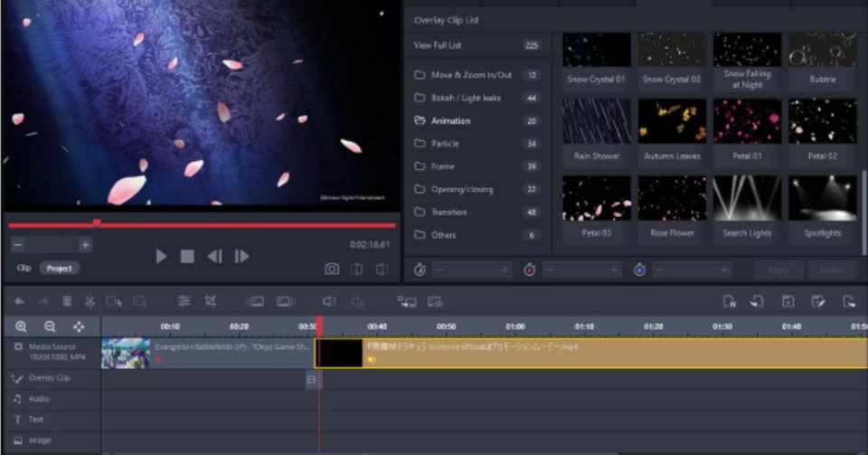Image resolution: width=868 pixels, height=455 pixels.
Task: Take a snapshot with the camera icon
Action: coord(332,269)
